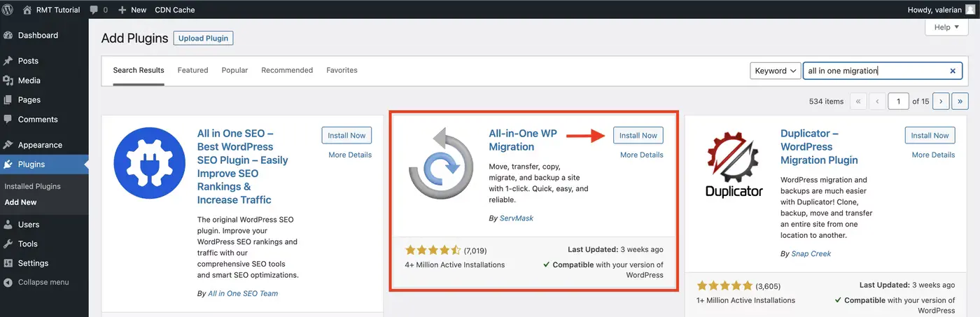This screenshot has width=980, height=317.
Task: Clear the search field with X icon
Action: pyautogui.click(x=952, y=71)
